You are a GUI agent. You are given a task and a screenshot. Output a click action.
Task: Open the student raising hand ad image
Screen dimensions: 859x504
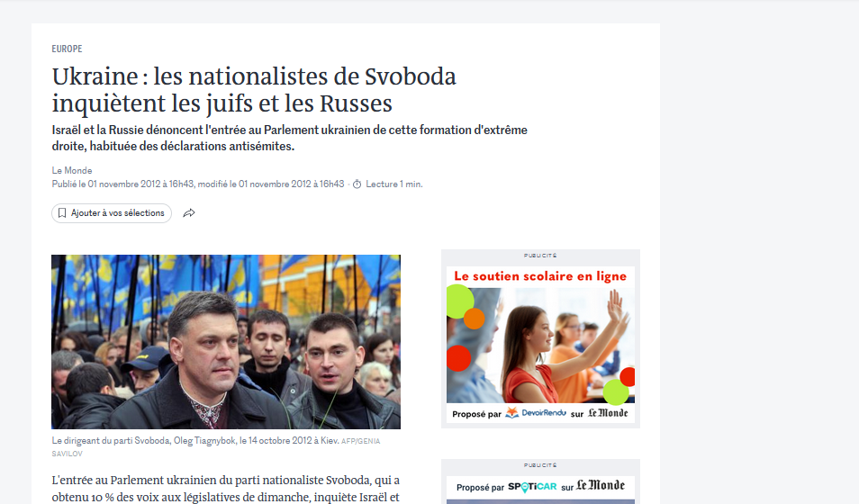point(541,345)
